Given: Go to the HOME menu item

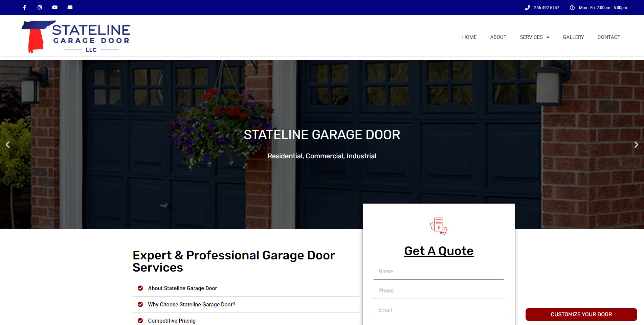Looking at the screenshot, I should [469, 37].
